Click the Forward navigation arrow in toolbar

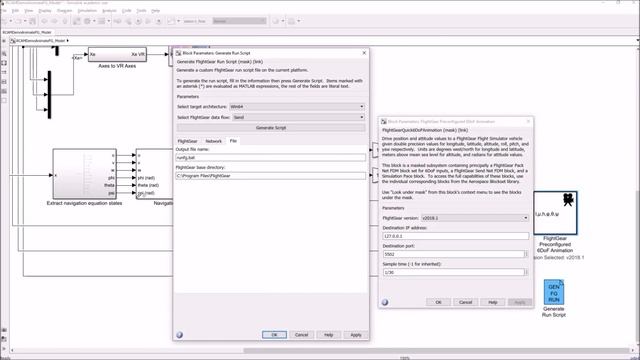(x=54, y=21)
